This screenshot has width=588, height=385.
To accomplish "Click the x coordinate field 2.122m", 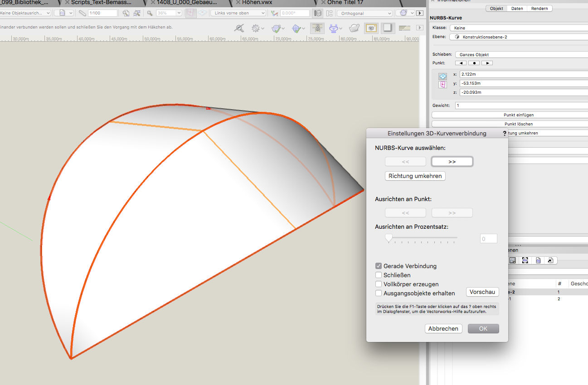I will point(523,74).
